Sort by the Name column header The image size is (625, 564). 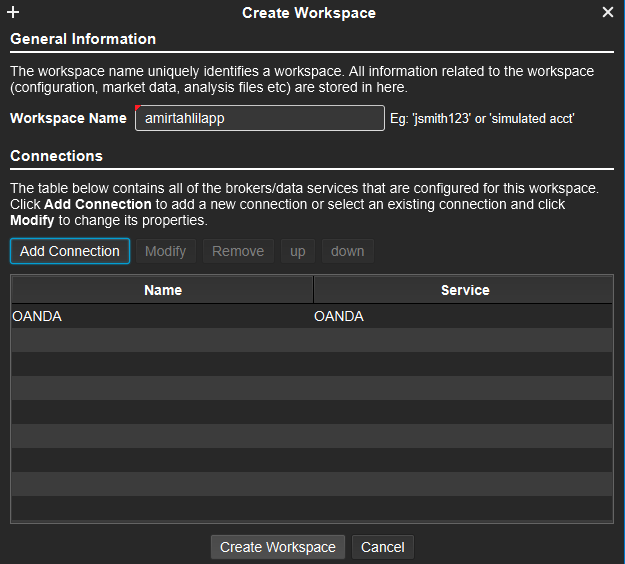point(163,290)
